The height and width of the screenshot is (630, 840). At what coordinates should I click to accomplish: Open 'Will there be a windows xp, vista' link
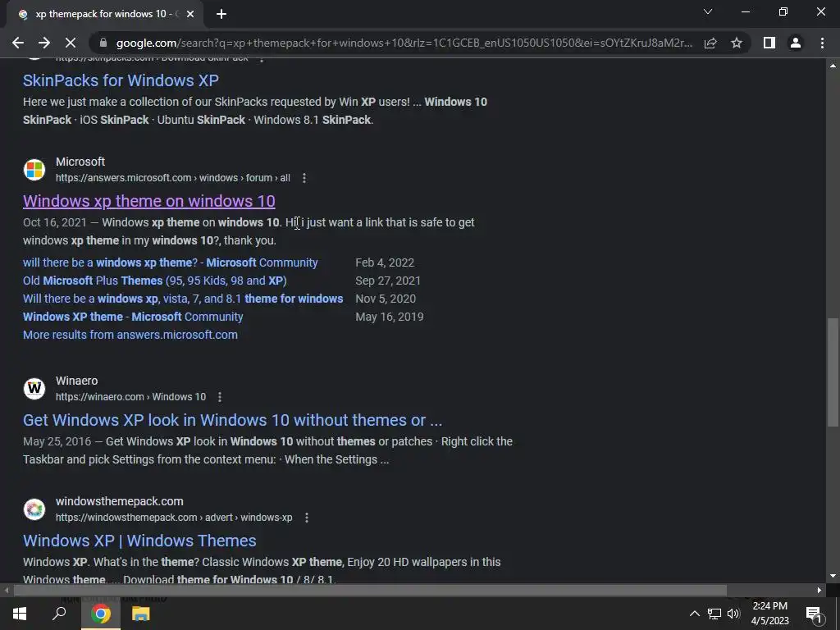183,299
